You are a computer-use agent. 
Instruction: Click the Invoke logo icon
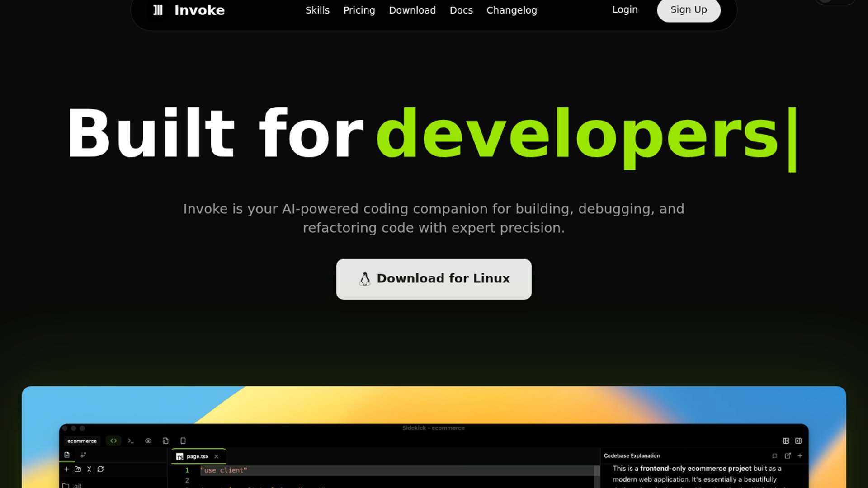(x=158, y=10)
